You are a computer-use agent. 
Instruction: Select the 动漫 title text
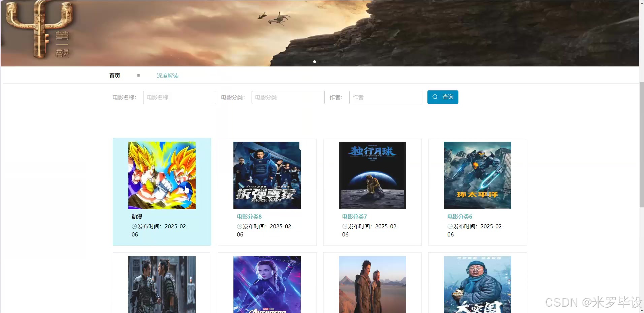pos(137,217)
